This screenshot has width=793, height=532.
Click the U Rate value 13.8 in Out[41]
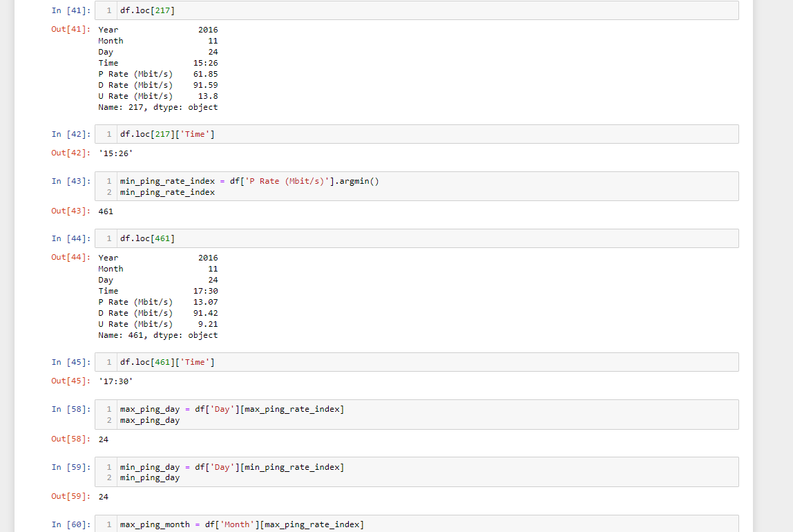pyautogui.click(x=208, y=96)
